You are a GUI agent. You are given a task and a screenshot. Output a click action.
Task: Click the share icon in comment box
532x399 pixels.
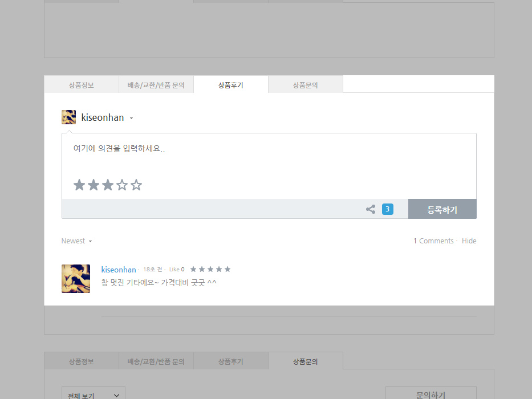click(x=371, y=209)
